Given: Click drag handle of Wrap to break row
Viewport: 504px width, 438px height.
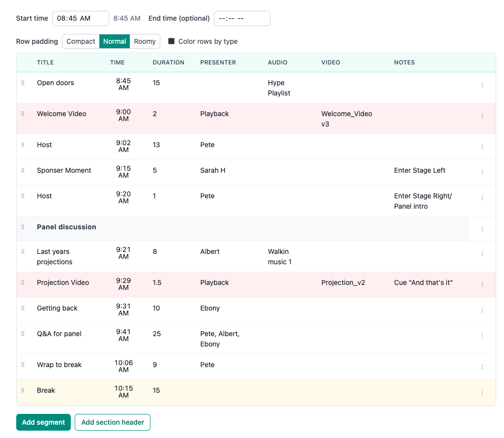Looking at the screenshot, I should [x=23, y=365].
